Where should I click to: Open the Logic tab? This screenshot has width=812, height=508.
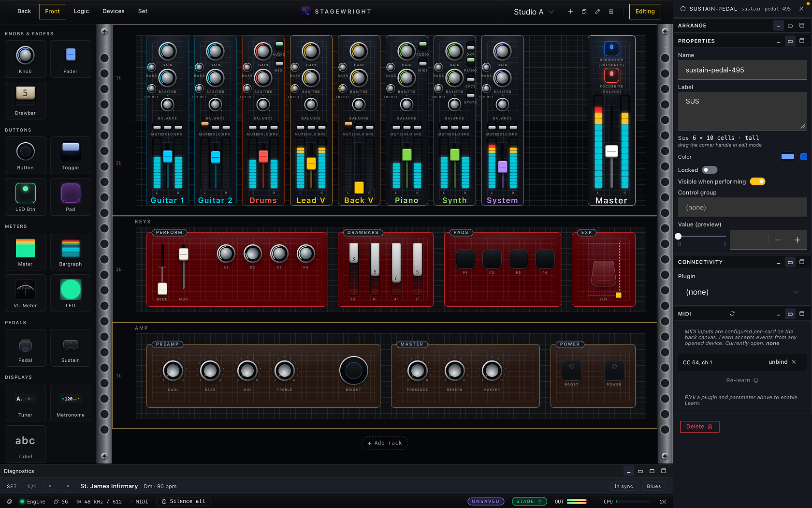tap(81, 11)
